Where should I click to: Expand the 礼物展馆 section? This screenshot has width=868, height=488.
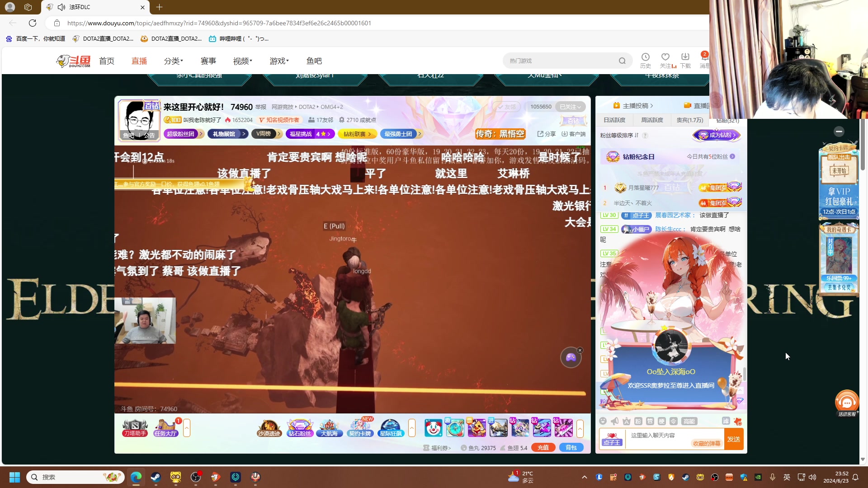(227, 134)
